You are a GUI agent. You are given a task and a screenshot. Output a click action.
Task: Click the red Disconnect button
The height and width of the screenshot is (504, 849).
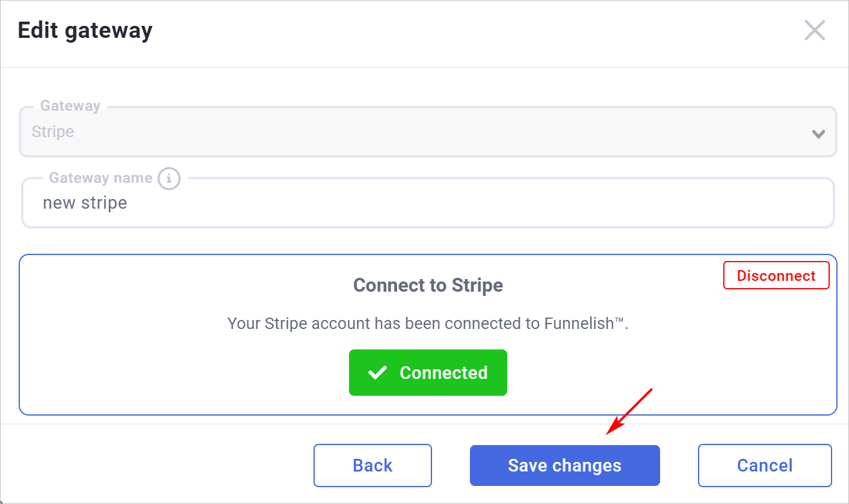(x=776, y=275)
